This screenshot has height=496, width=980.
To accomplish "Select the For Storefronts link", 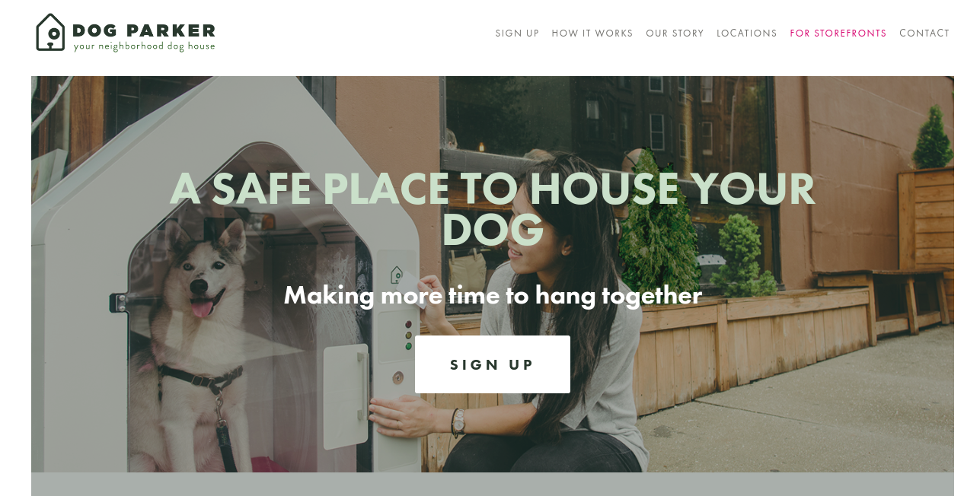I will 838,33.
